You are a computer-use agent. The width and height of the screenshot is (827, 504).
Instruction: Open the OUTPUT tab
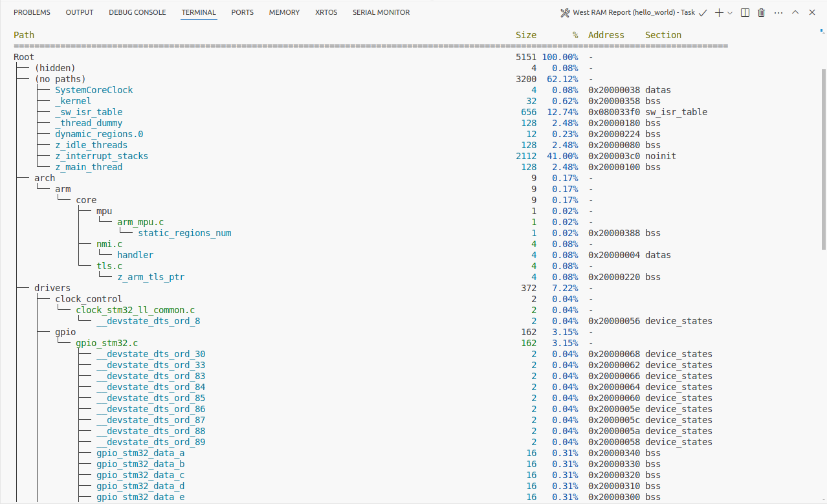point(80,12)
